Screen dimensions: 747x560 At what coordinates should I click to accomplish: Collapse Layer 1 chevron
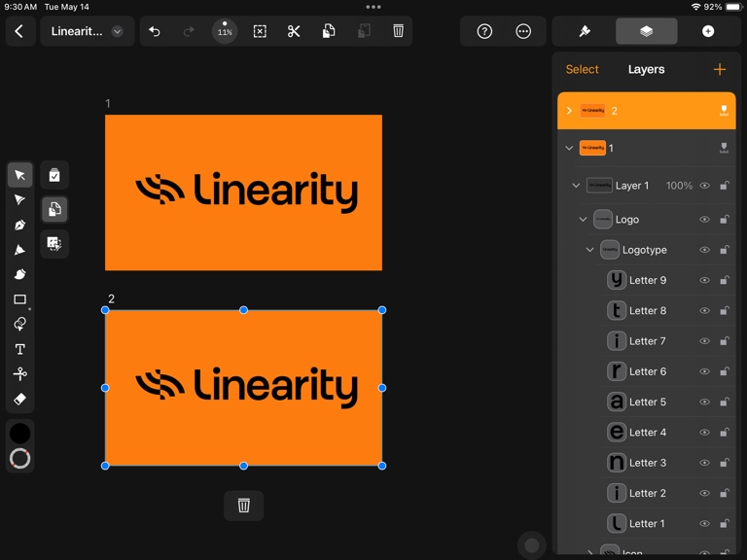point(576,186)
